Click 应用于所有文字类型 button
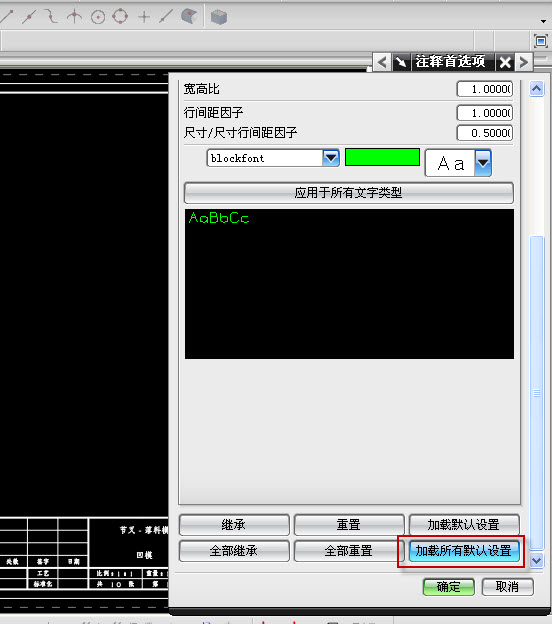Image resolution: width=552 pixels, height=624 pixels. (x=349, y=193)
